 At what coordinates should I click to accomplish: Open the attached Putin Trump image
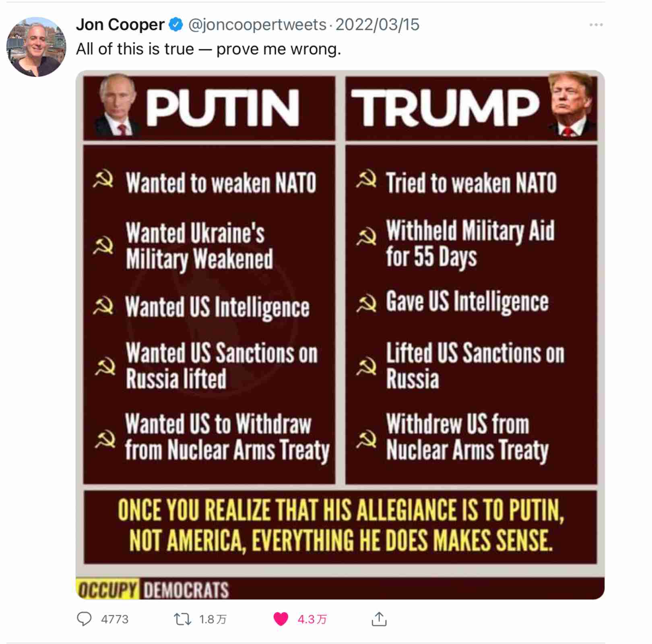click(340, 335)
